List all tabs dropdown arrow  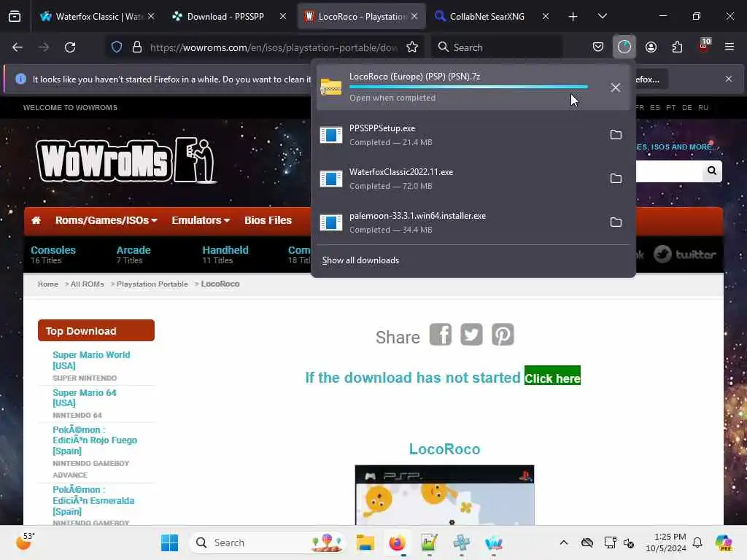(602, 16)
